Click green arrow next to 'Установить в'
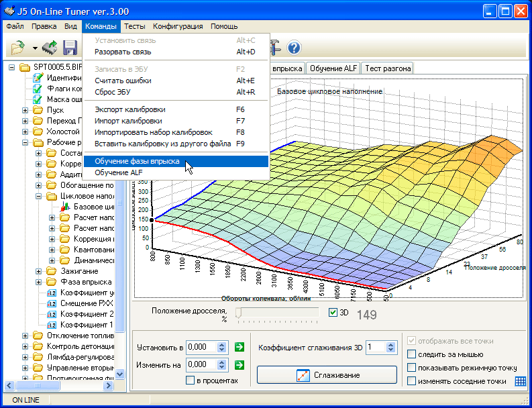This screenshot has height=408, width=532. pyautogui.click(x=240, y=348)
